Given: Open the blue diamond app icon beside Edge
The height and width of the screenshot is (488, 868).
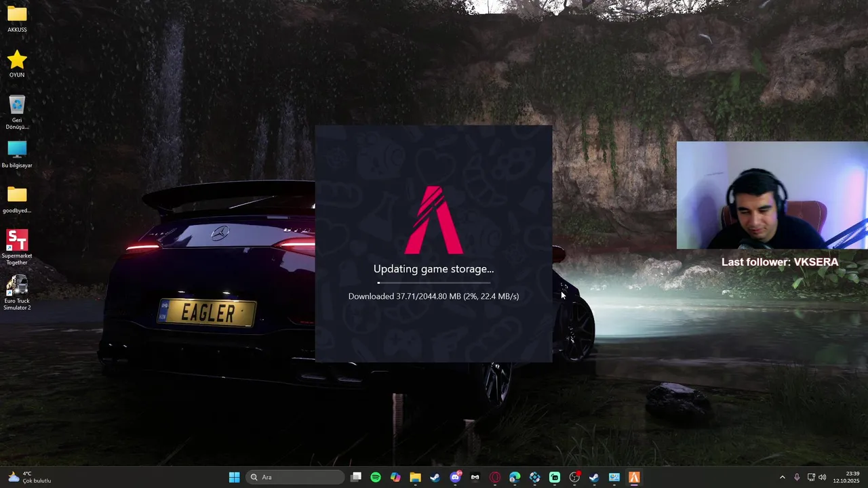Looking at the screenshot, I should [534, 477].
